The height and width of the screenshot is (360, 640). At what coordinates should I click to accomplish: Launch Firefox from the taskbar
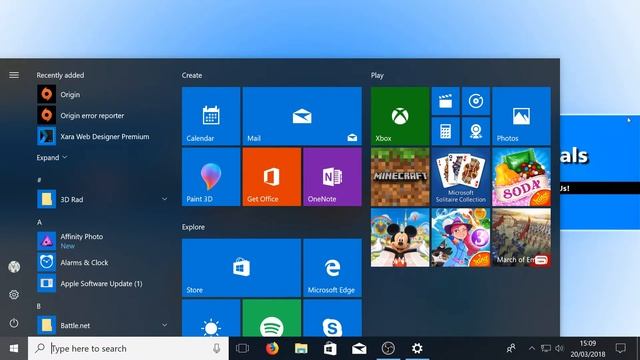(x=272, y=349)
